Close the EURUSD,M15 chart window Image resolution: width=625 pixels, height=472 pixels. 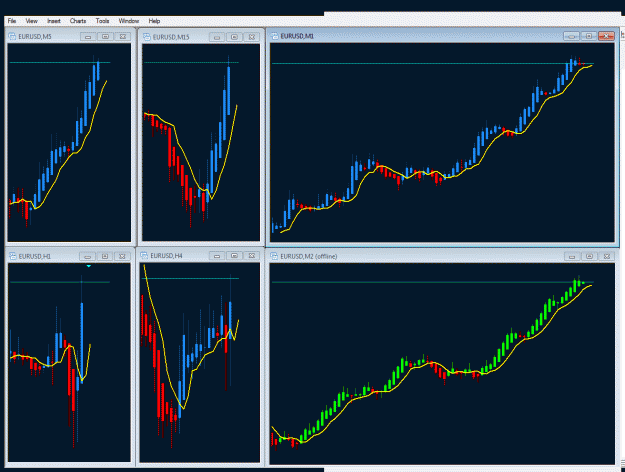(x=252, y=37)
